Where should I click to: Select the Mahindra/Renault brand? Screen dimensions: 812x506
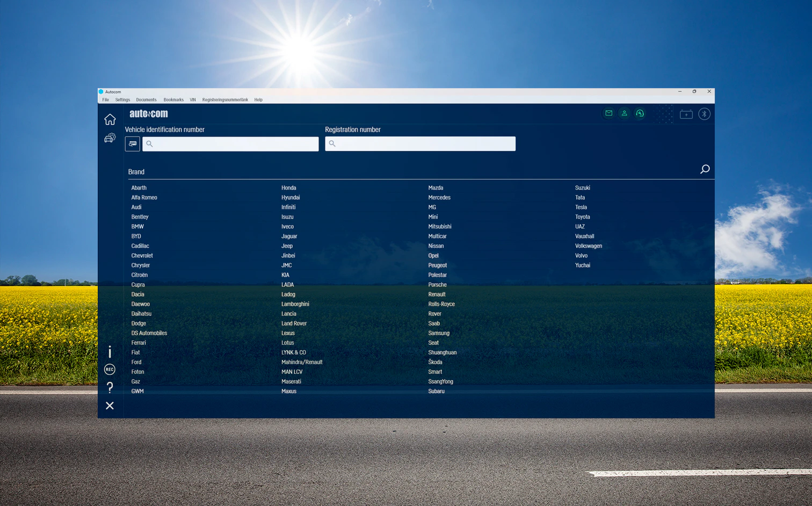coord(302,362)
